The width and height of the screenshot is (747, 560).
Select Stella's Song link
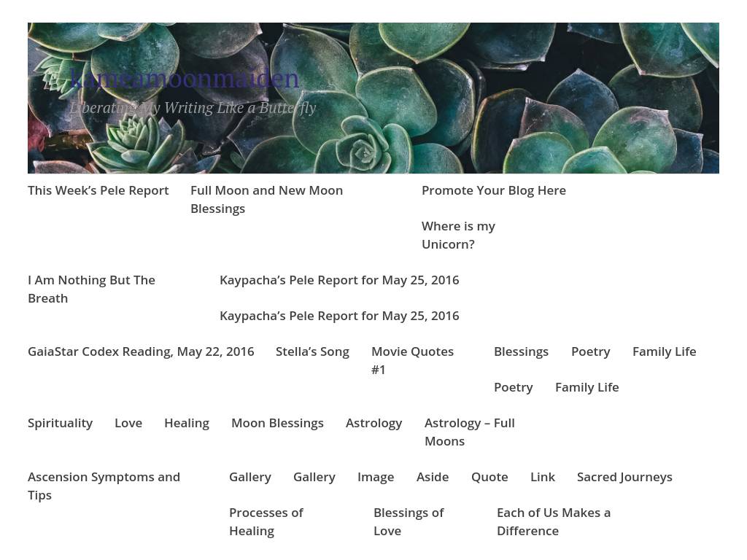[x=312, y=351]
